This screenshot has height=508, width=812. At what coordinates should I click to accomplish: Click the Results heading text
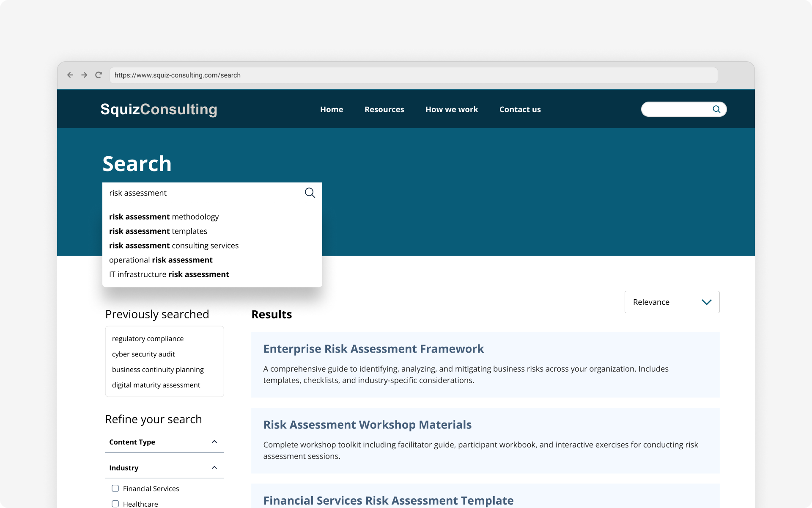point(272,315)
